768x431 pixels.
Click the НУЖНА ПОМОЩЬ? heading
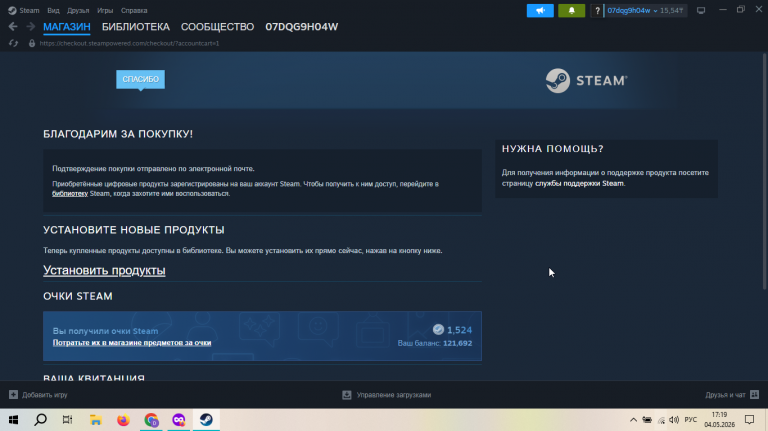click(552, 148)
